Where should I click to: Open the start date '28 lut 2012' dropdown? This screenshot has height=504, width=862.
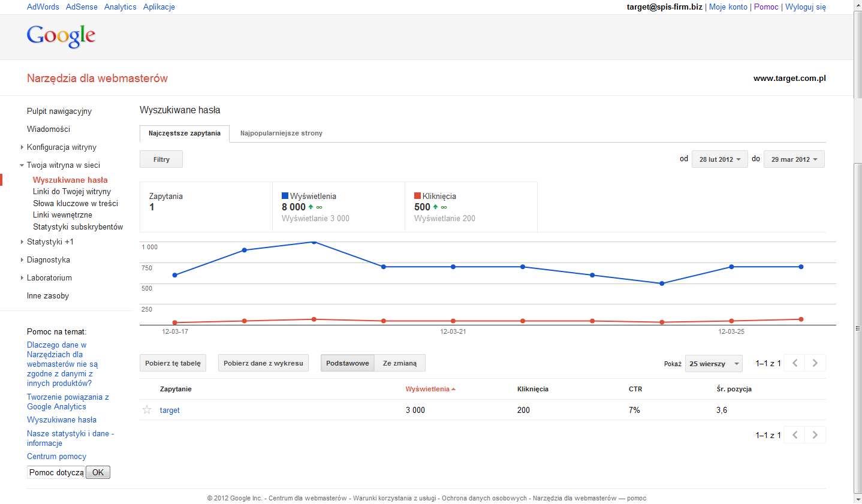[x=719, y=159]
